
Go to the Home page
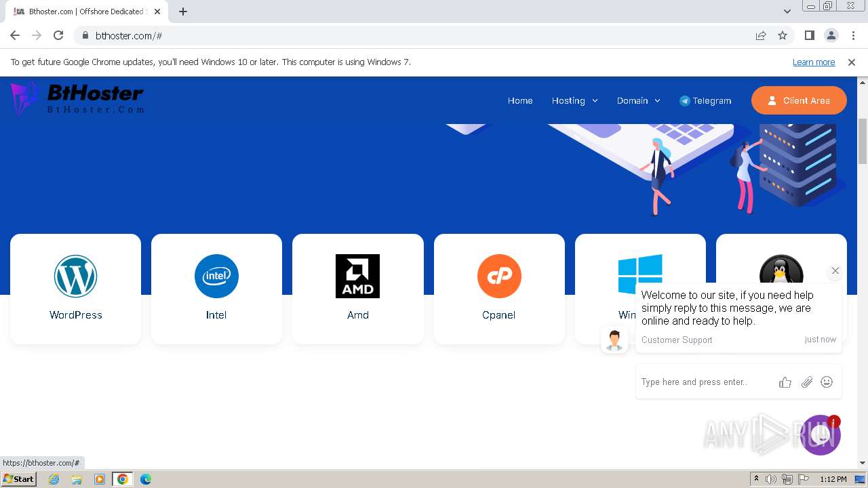520,100
